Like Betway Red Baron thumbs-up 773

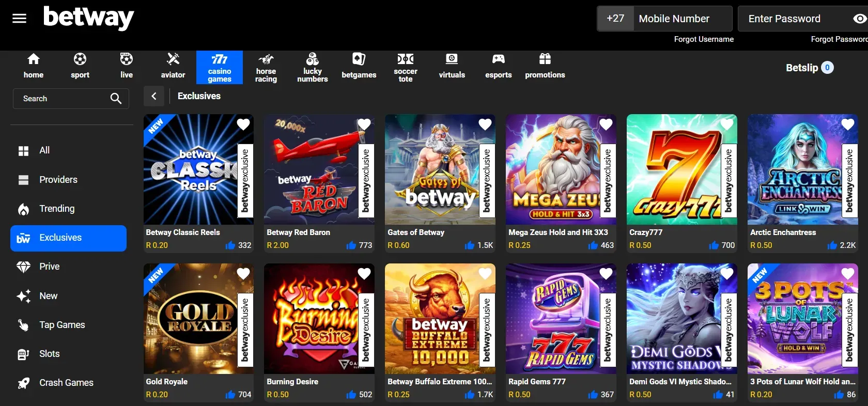click(351, 245)
